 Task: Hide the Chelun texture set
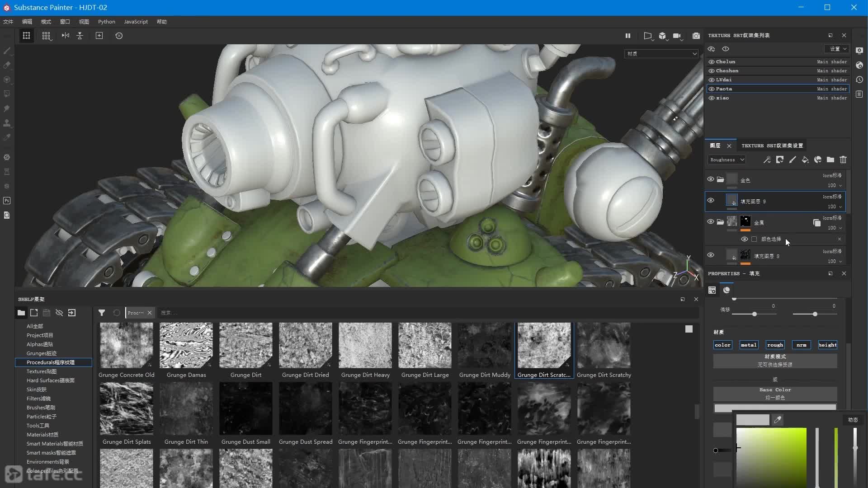[712, 62]
